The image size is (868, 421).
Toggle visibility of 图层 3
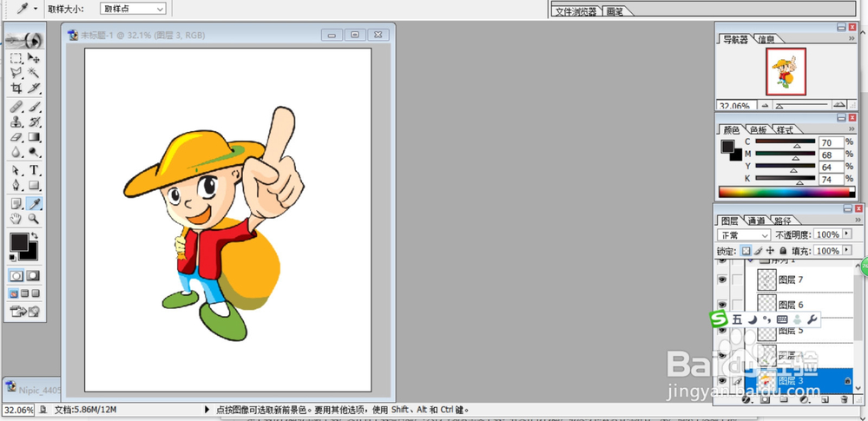coord(722,381)
